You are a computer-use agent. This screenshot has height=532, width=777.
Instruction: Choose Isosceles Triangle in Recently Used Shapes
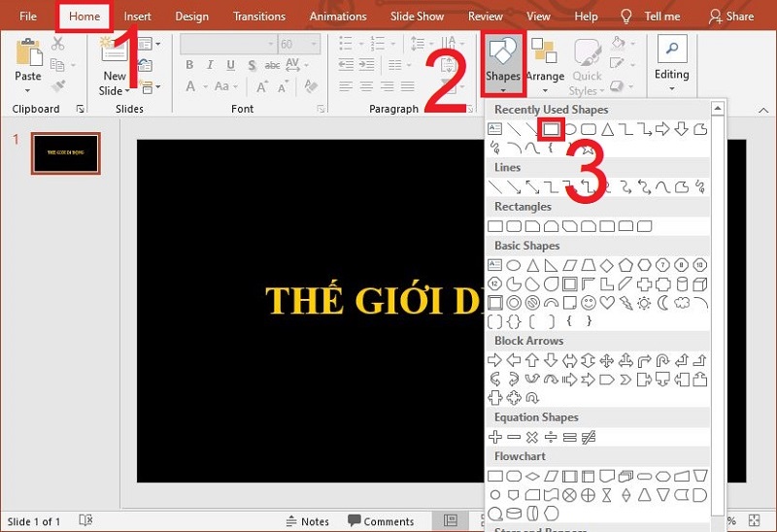[607, 129]
